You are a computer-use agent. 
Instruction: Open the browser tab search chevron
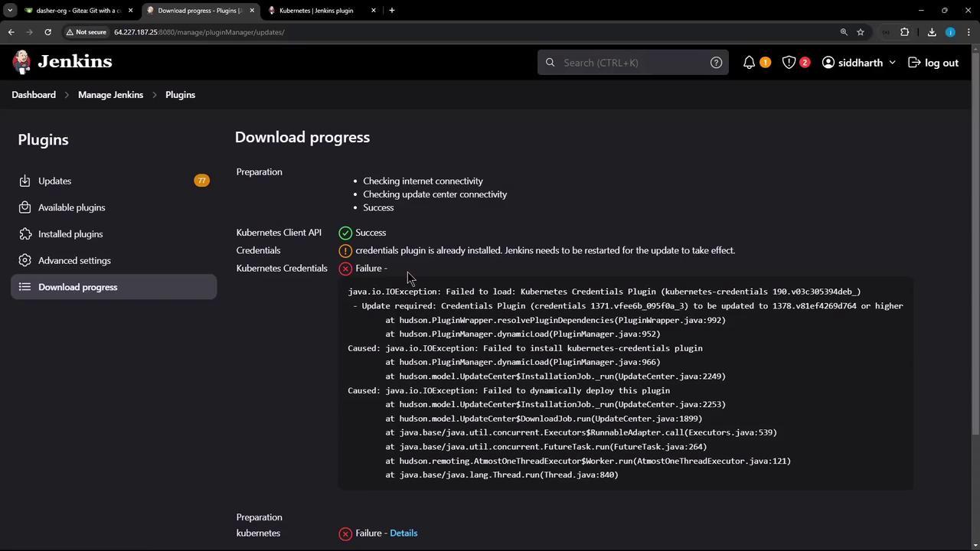[x=10, y=11]
